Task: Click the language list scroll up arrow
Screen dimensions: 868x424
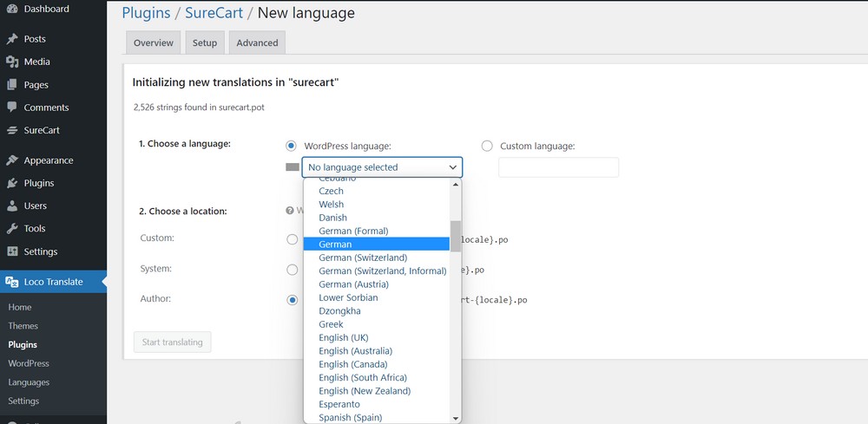Action: pos(456,184)
